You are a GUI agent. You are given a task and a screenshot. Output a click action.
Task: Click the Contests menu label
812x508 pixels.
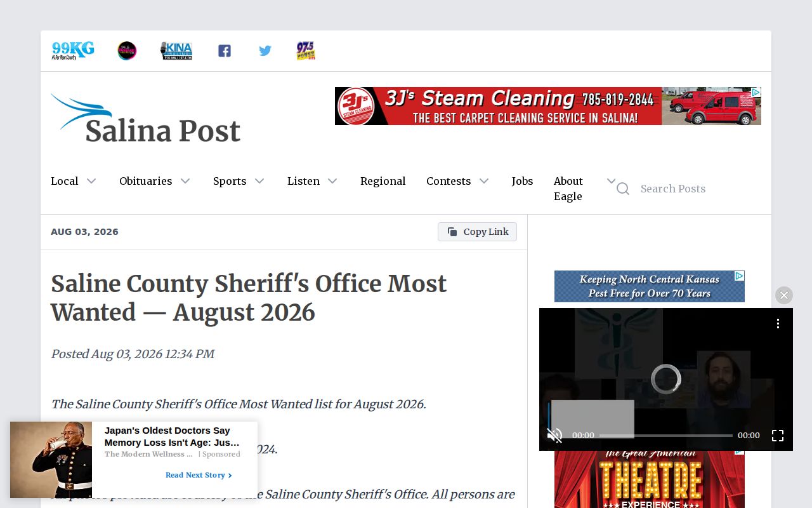pyautogui.click(x=449, y=181)
